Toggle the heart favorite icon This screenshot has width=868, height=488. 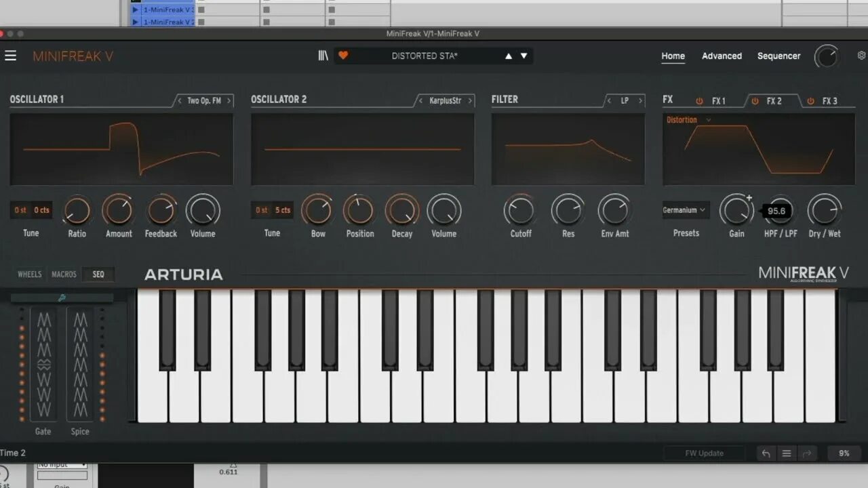pos(343,56)
